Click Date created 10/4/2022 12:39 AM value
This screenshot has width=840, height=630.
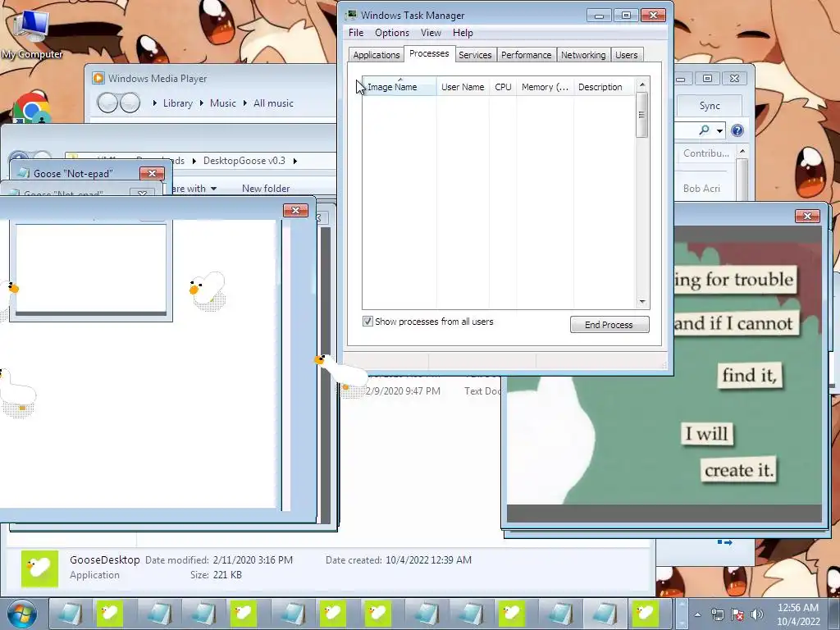(x=428, y=559)
